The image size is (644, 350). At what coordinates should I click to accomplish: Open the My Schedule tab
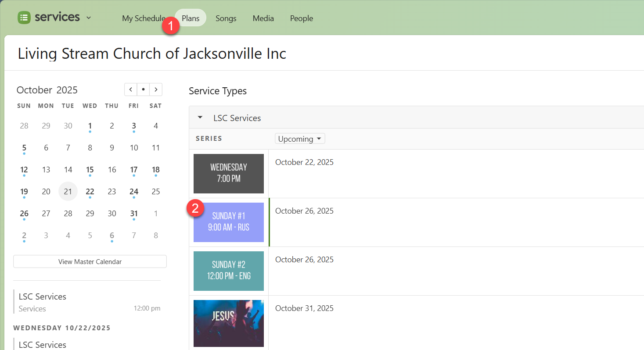[x=144, y=18]
